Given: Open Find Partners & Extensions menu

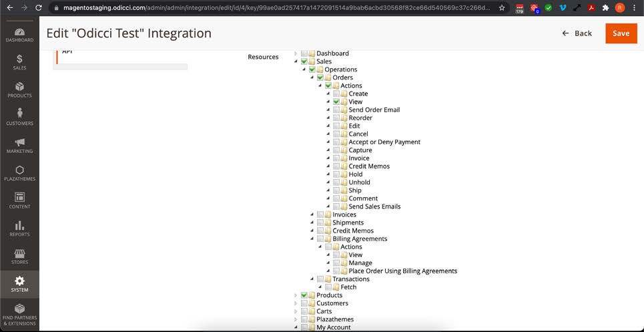Looking at the screenshot, I should pyautogui.click(x=19, y=313).
